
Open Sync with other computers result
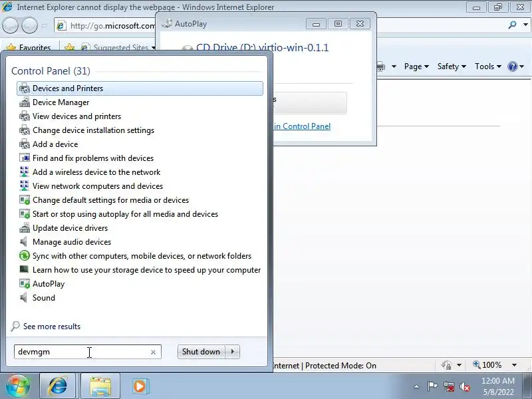click(x=140, y=256)
